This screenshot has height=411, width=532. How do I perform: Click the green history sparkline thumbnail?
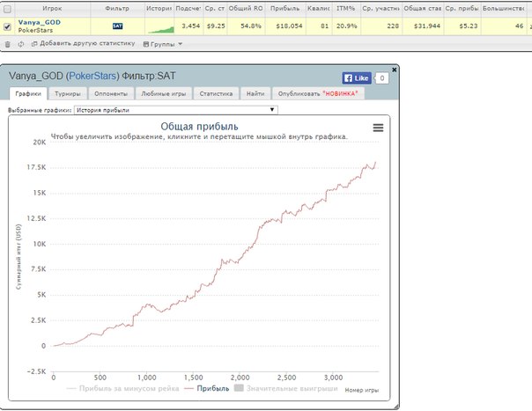(159, 27)
